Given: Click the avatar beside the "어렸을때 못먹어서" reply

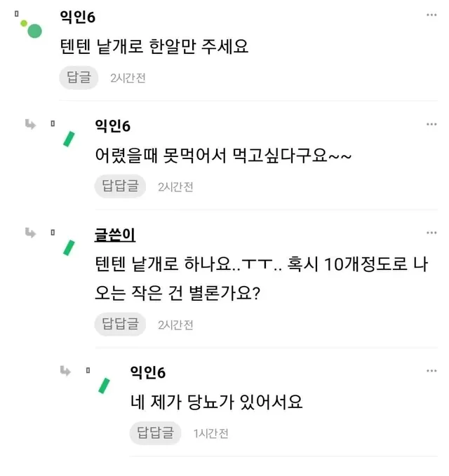Looking at the screenshot, I should pyautogui.click(x=69, y=139).
